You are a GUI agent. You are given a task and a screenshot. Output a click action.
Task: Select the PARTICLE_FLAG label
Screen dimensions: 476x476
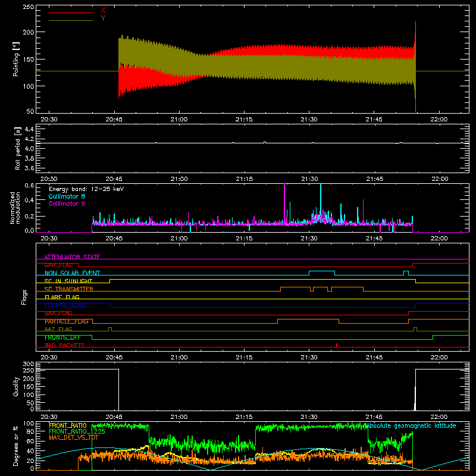pyautogui.click(x=67, y=321)
